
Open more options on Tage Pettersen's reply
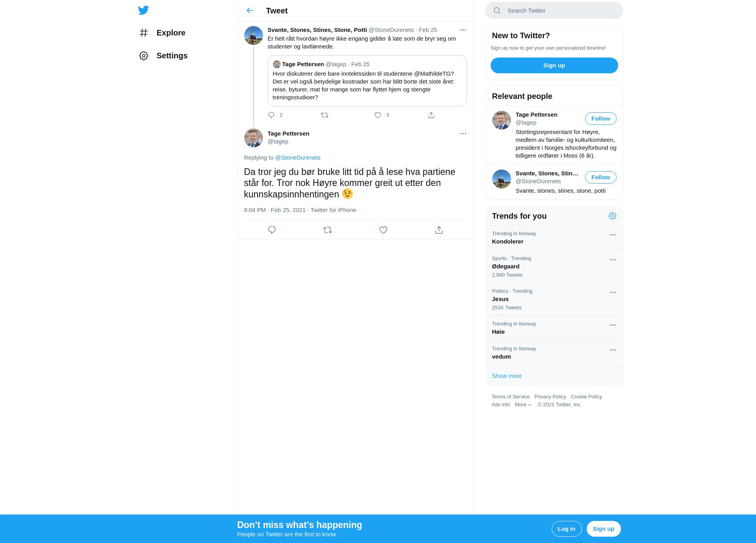click(x=463, y=134)
